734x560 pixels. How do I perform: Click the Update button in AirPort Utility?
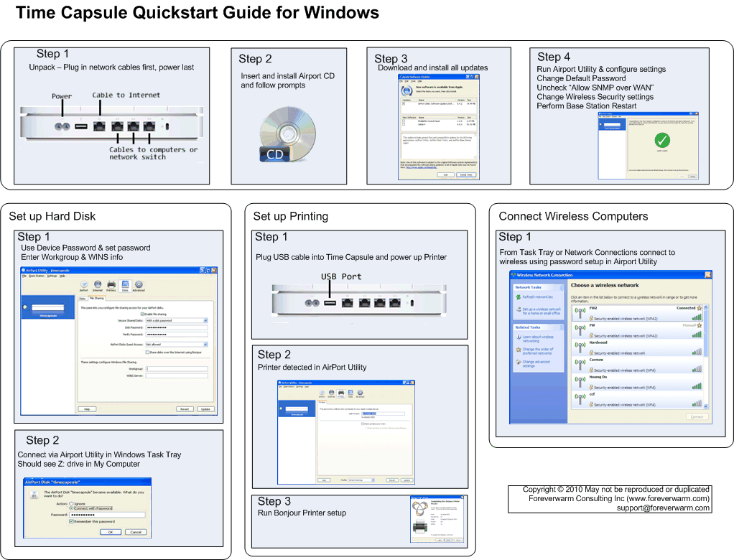click(x=205, y=409)
